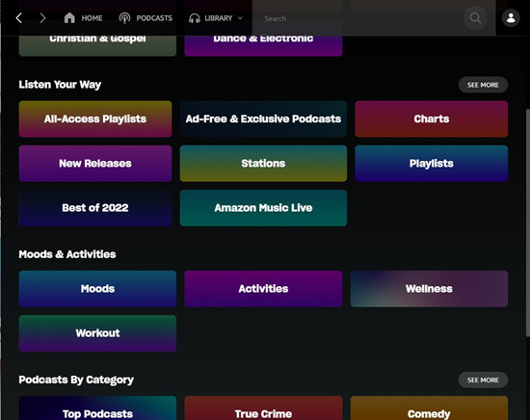Open the user profile icon
The width and height of the screenshot is (530, 420).
point(511,18)
